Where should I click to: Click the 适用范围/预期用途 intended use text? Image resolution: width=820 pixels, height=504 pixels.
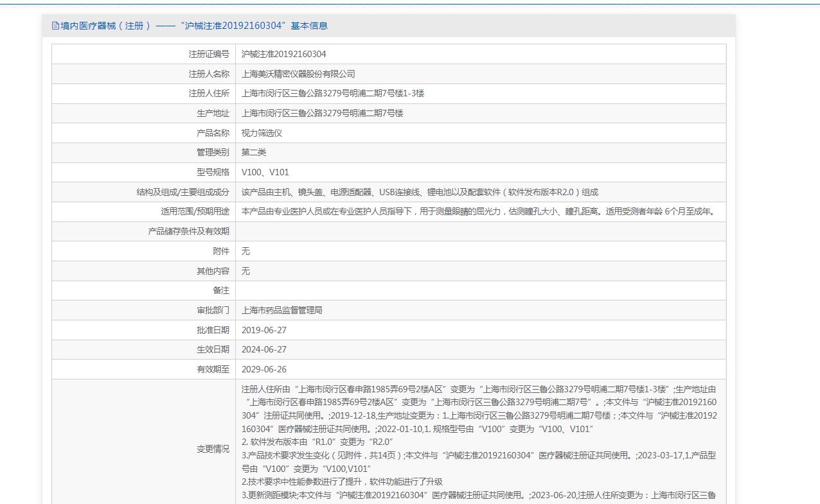tap(478, 211)
